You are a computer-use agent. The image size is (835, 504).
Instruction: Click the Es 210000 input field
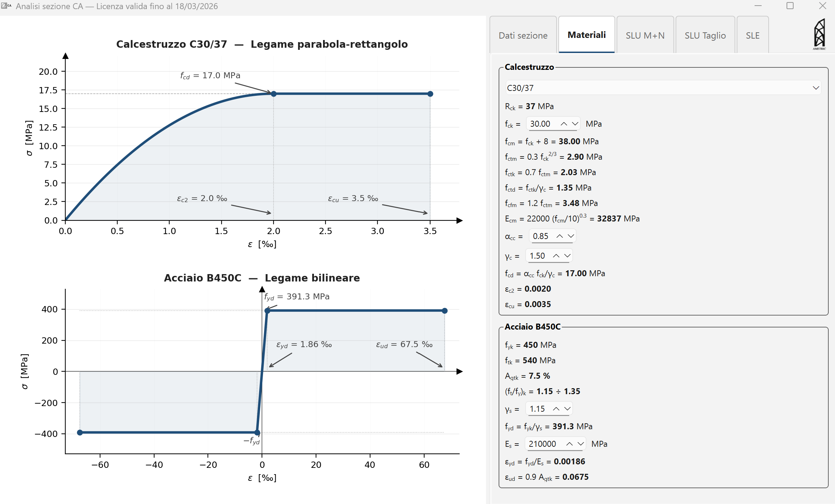click(x=544, y=444)
